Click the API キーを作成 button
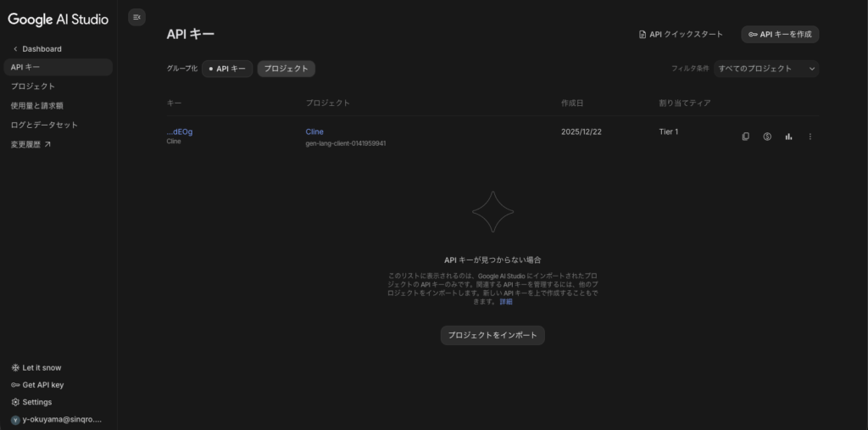 (780, 35)
